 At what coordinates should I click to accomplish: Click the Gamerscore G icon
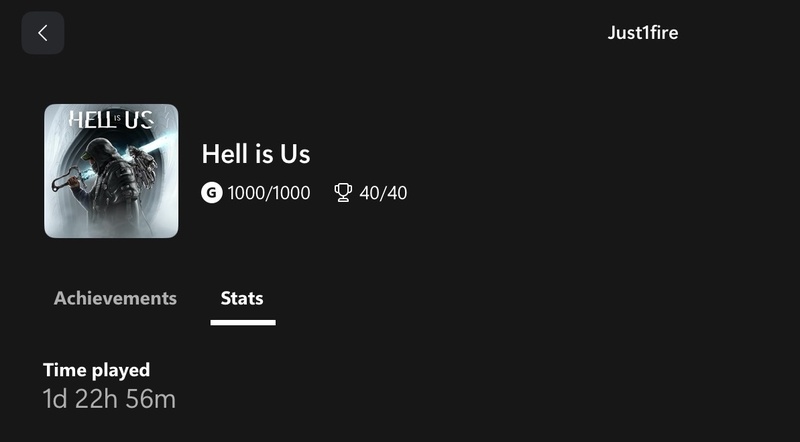pos(211,192)
